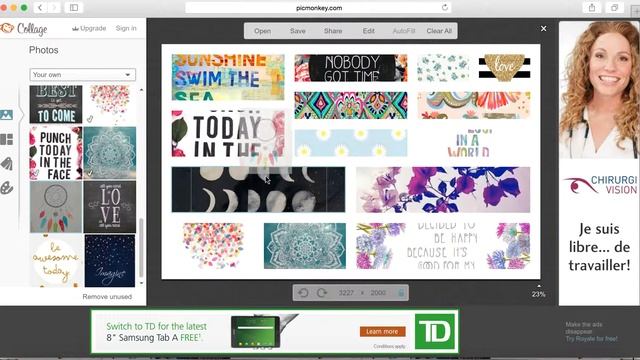Image resolution: width=640 pixels, height=360 pixels.
Task: Open the Swatches icon in sidebar
Action: (7, 164)
